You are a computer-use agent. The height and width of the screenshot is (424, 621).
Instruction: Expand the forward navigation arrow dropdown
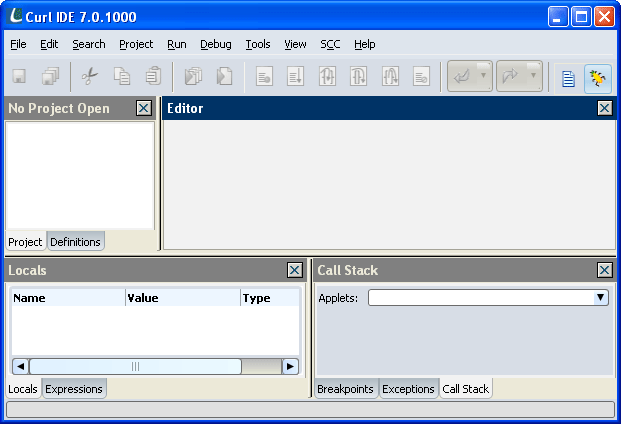pos(534,77)
